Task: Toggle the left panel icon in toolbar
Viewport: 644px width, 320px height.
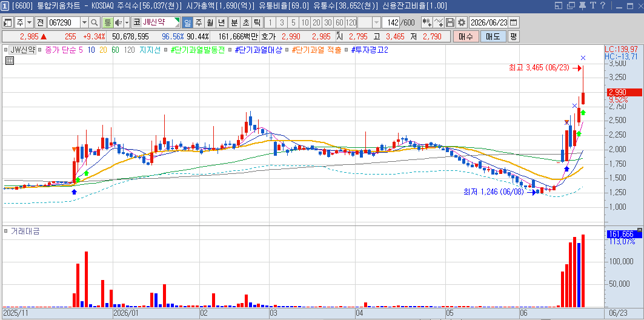Action: [8, 22]
